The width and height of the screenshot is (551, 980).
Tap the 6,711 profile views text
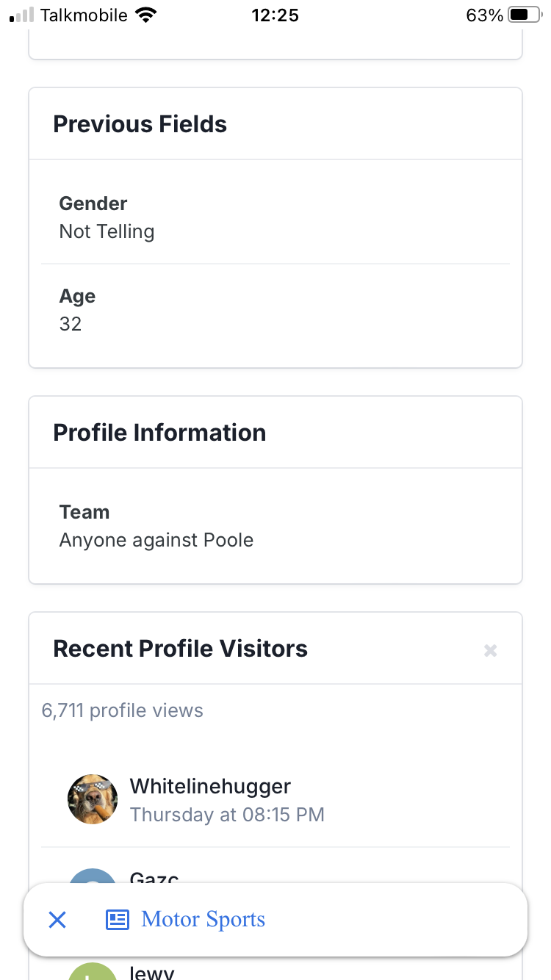coord(123,710)
